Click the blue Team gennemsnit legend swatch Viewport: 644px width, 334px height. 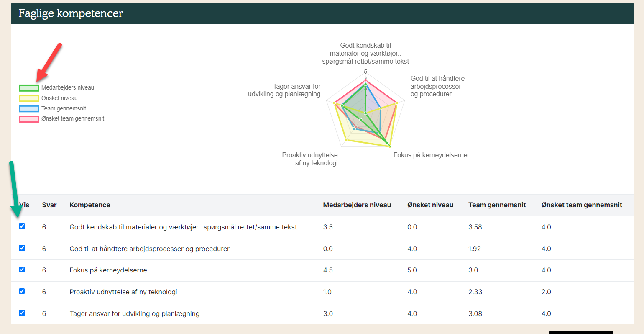[29, 109]
